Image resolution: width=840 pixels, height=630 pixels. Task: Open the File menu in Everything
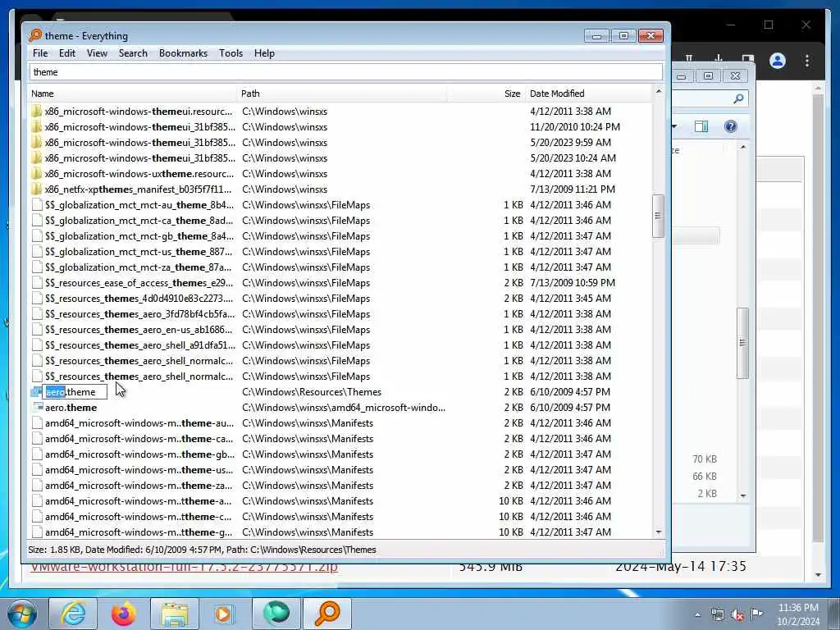point(40,53)
